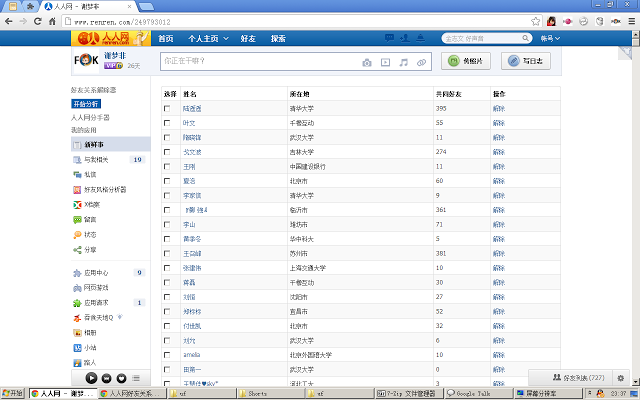Click the video icon in the status box

[x=385, y=62]
